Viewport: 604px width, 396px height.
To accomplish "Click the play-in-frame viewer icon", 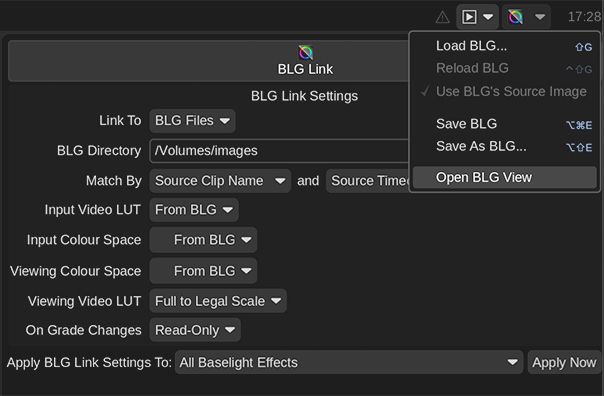I will [x=469, y=17].
